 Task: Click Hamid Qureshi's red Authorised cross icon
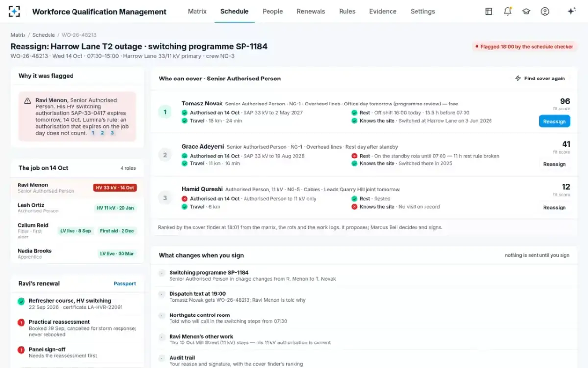coord(185,199)
